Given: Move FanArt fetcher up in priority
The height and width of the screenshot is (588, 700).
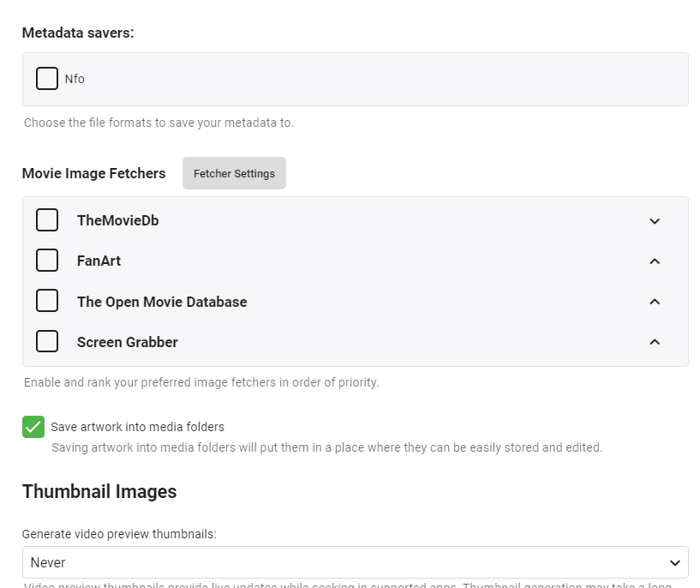Looking at the screenshot, I should click(655, 261).
